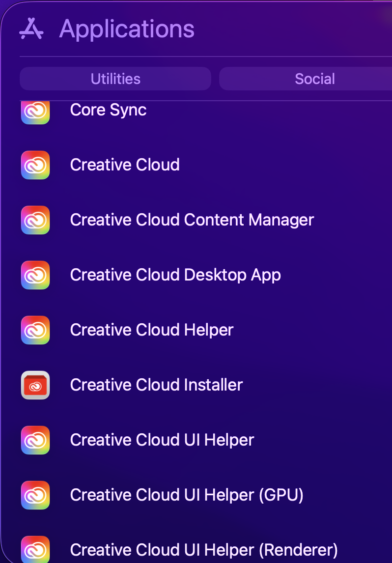Click the Creative Cloud UI Helper (Renderer) icon
392x563 pixels.
click(x=35, y=549)
